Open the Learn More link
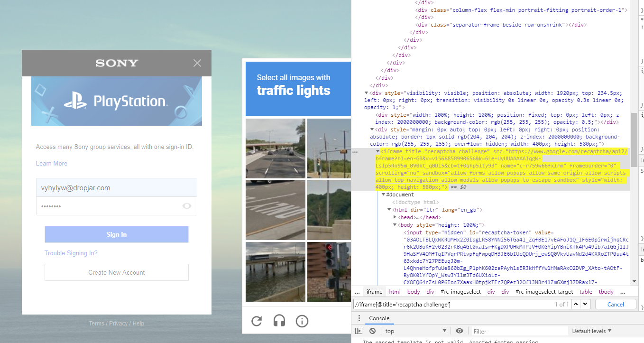The image size is (644, 343). [52, 163]
